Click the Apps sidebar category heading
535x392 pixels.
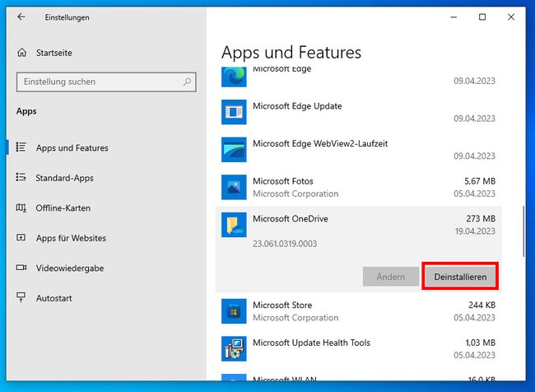26,111
